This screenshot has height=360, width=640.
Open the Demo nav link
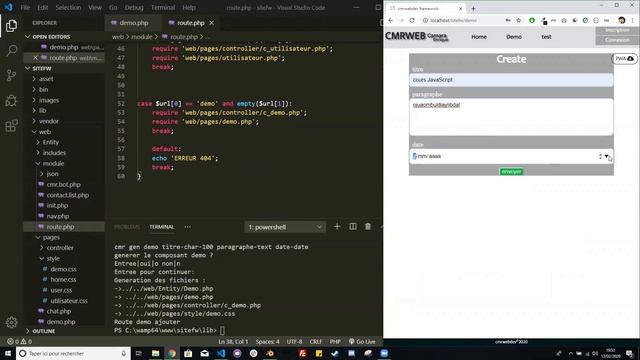click(514, 37)
